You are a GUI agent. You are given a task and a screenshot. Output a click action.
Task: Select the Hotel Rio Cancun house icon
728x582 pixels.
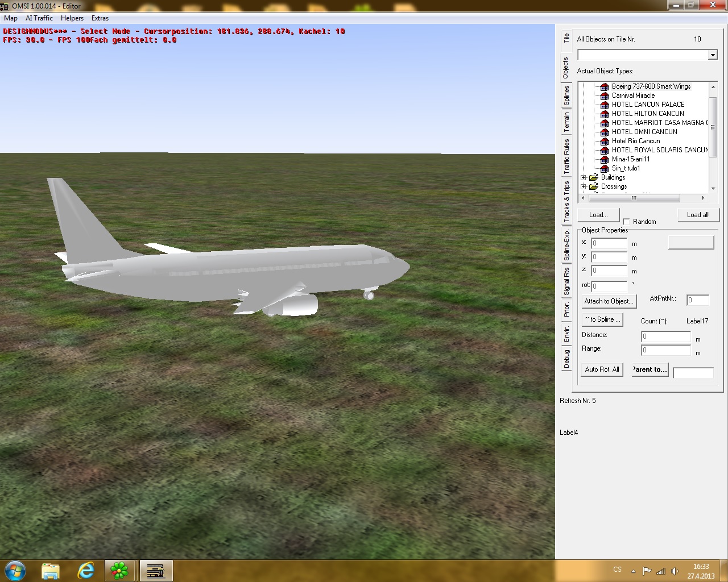click(605, 141)
